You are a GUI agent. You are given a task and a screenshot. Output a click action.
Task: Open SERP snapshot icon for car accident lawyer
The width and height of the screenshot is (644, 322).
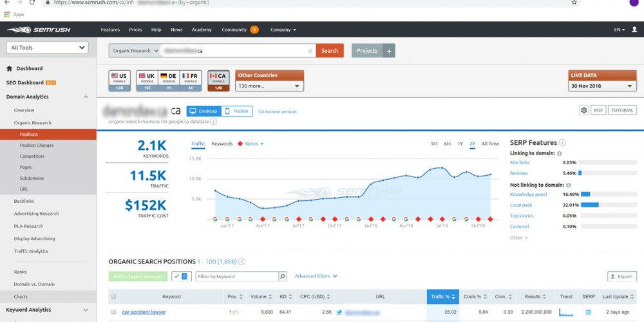click(x=588, y=312)
